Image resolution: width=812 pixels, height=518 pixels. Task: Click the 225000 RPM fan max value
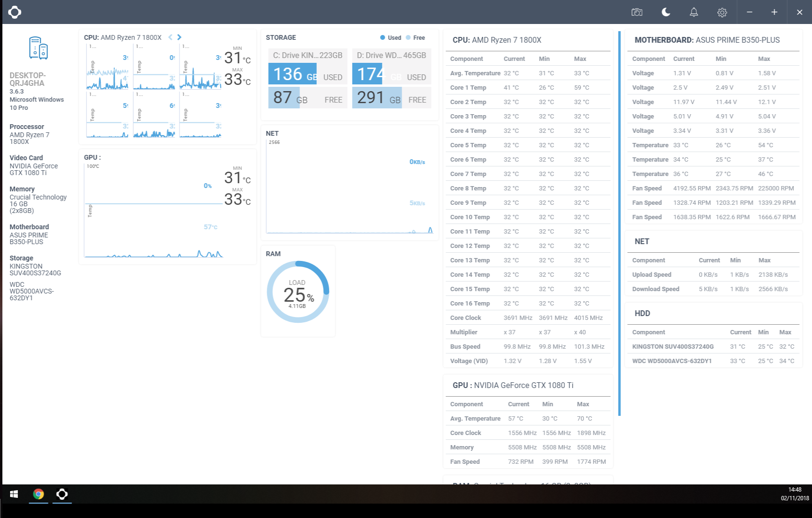(x=776, y=188)
